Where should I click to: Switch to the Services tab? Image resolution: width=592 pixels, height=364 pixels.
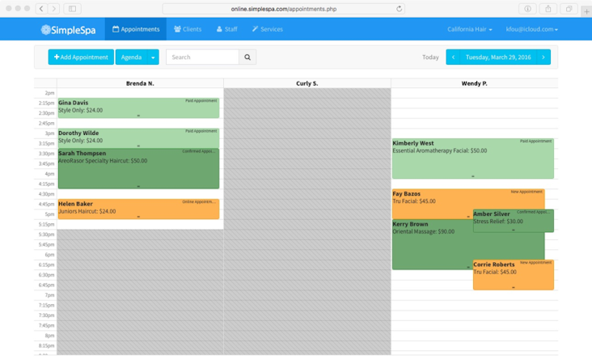[x=268, y=29]
